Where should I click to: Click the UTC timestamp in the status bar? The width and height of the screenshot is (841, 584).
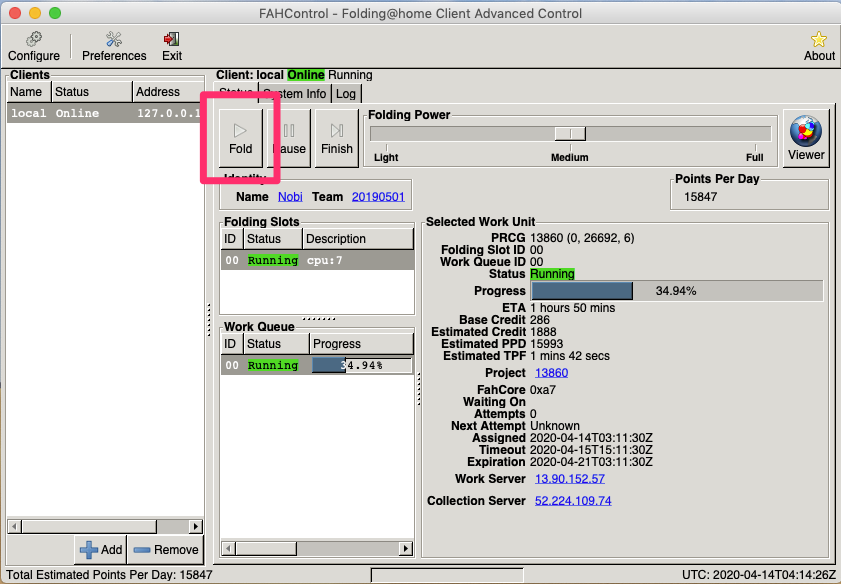pyautogui.click(x=759, y=575)
